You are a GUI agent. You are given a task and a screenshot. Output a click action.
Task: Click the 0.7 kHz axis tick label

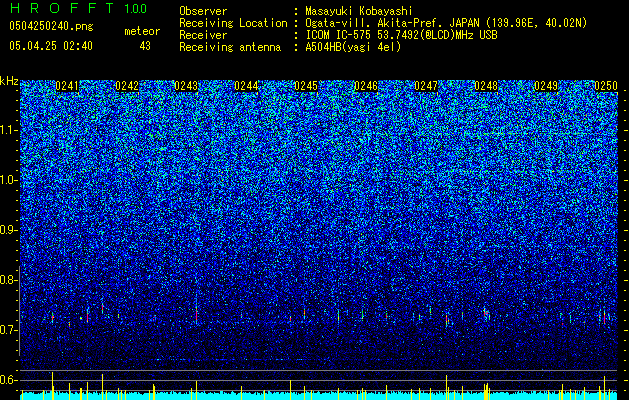coord(9,330)
